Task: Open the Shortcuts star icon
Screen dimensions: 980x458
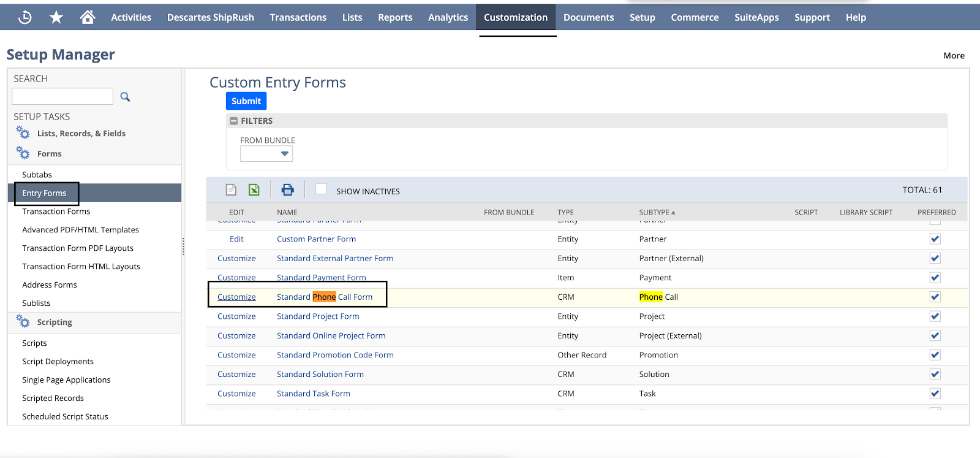Action: (x=56, y=17)
